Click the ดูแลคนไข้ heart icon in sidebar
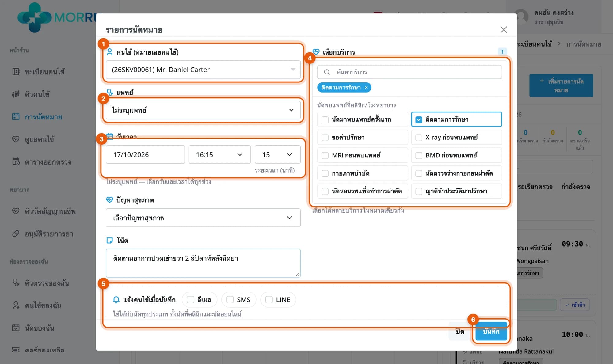Screen dimensions: 613x364 [x=16, y=139]
